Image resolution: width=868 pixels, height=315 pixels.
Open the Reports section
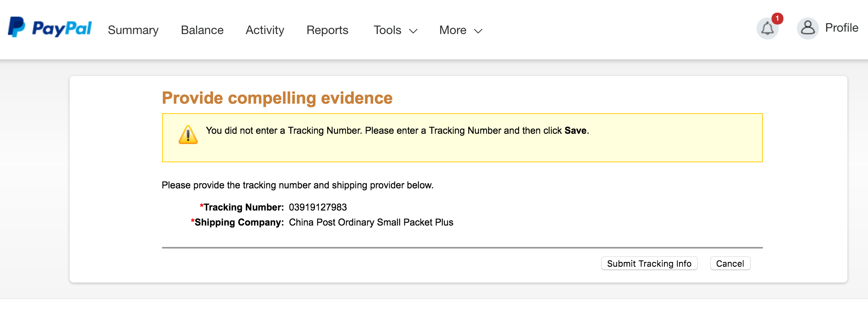tap(327, 30)
